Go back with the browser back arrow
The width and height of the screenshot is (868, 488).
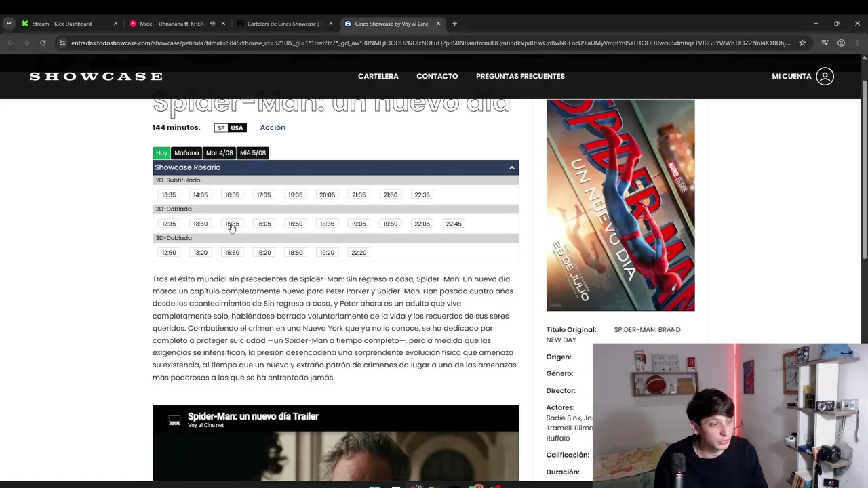[10, 43]
